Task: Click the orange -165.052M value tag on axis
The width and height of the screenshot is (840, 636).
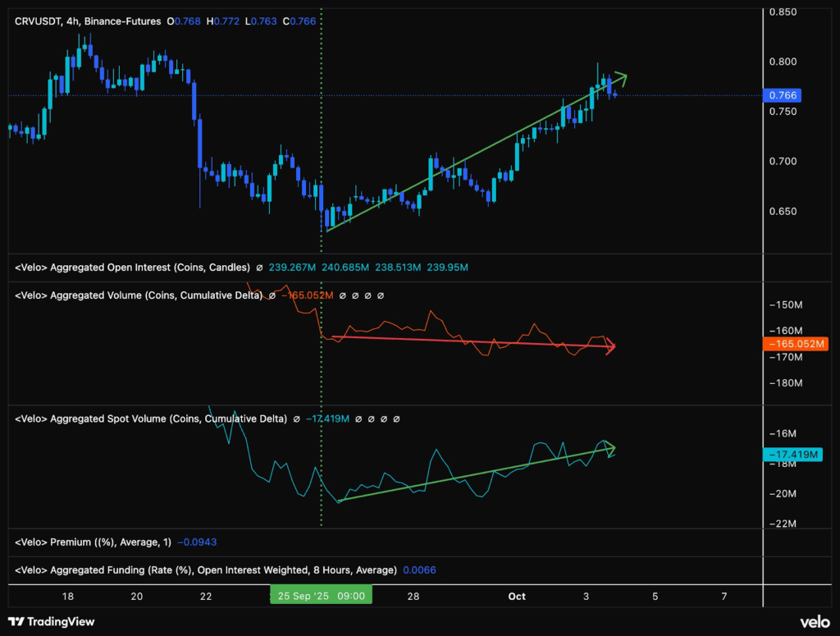Action: 795,345
